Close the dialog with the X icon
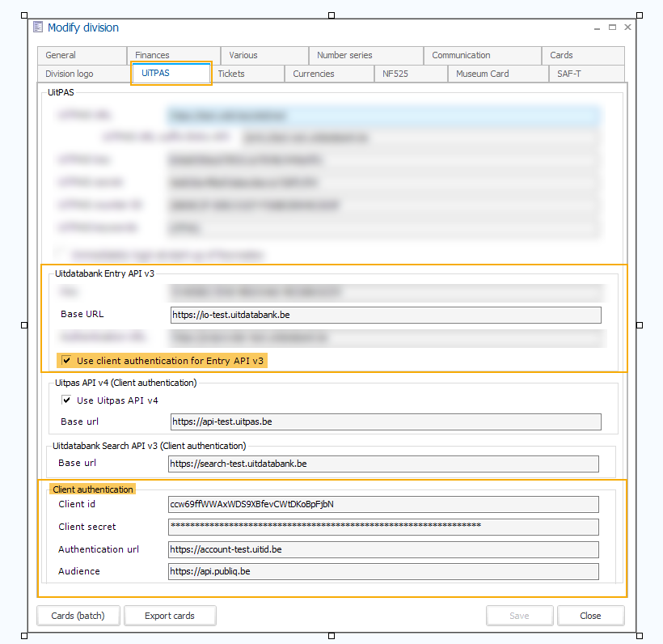The width and height of the screenshot is (663, 644). coord(627,27)
